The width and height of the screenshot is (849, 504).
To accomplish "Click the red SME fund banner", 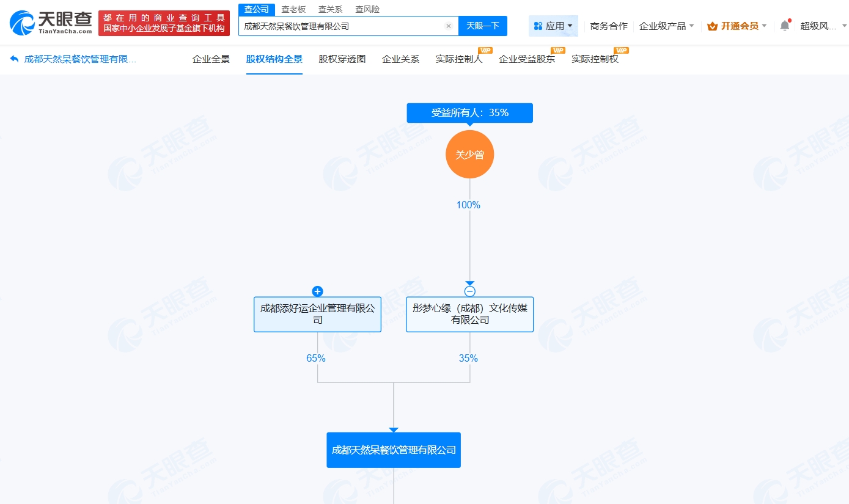I will tap(164, 23).
